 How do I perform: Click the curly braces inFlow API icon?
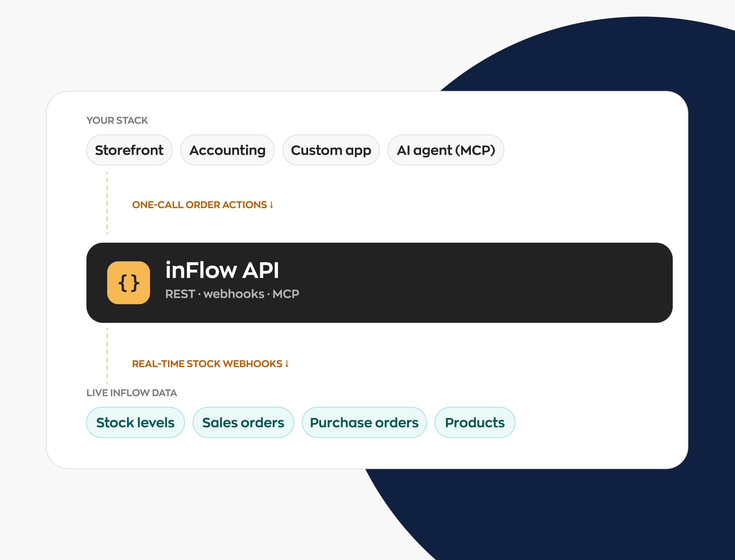(x=128, y=283)
